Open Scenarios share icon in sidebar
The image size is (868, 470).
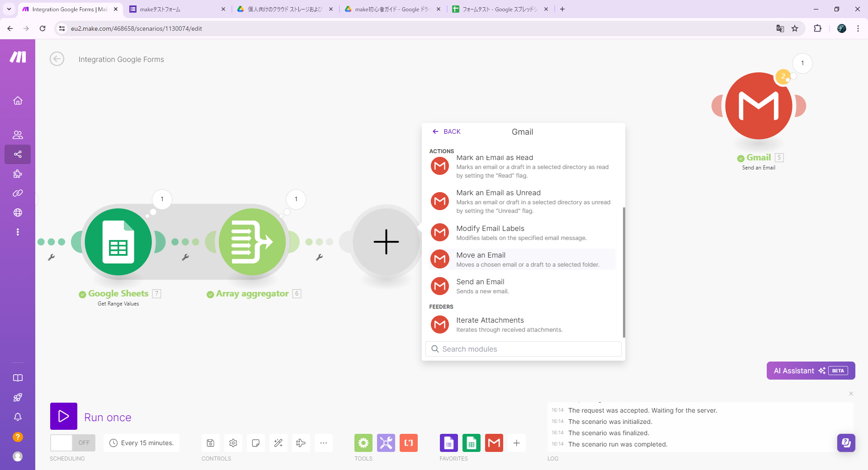coord(18,154)
